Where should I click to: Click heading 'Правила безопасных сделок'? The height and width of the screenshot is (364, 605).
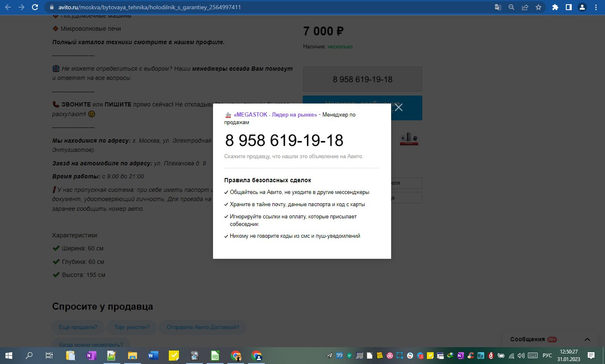point(268,180)
